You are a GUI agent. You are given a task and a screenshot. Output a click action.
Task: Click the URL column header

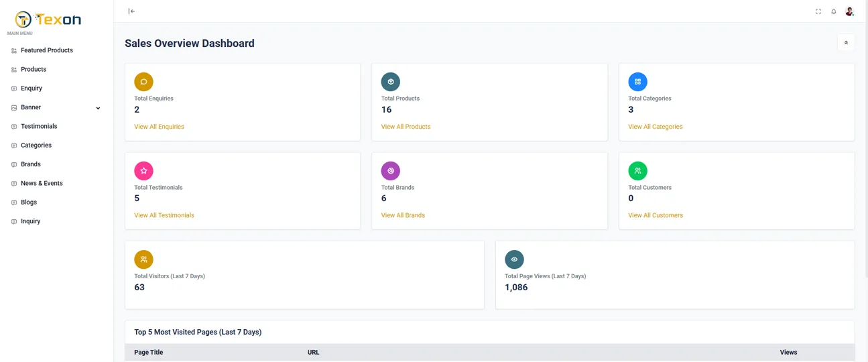pyautogui.click(x=313, y=352)
